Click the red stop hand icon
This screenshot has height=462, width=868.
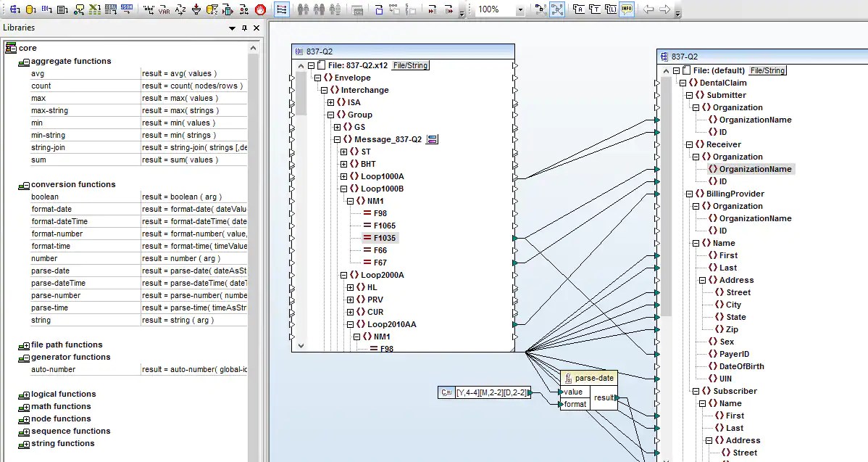pos(260,9)
